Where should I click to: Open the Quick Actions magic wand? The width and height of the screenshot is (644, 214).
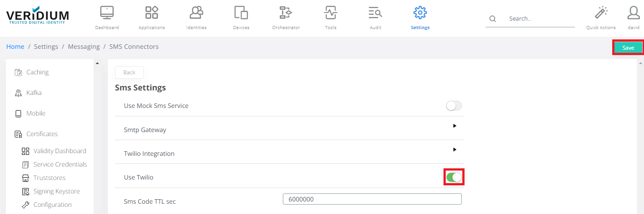click(x=601, y=13)
